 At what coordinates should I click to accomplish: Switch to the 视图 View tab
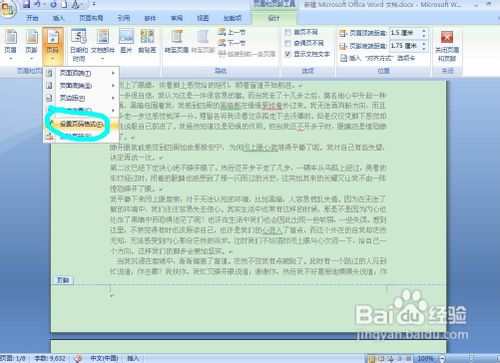point(203,18)
